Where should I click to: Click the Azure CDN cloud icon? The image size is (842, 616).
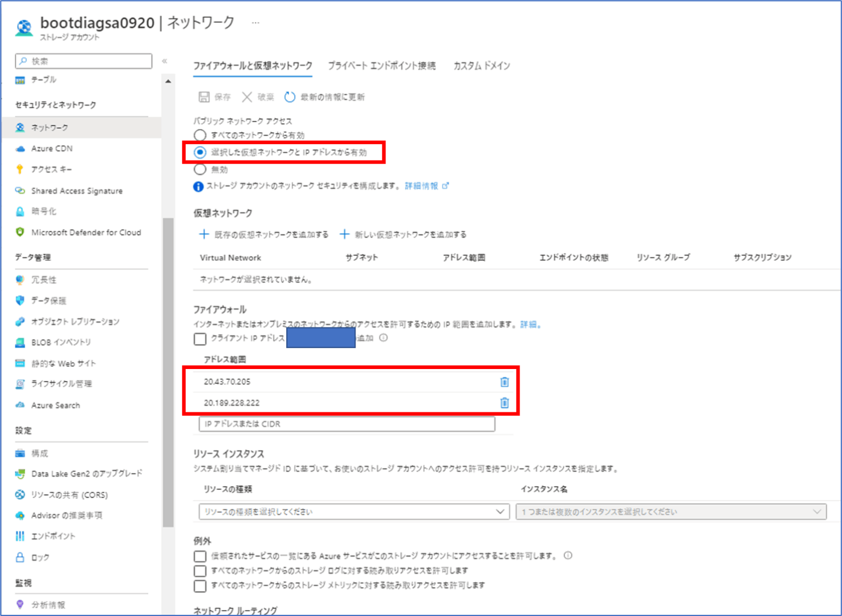tap(20, 148)
